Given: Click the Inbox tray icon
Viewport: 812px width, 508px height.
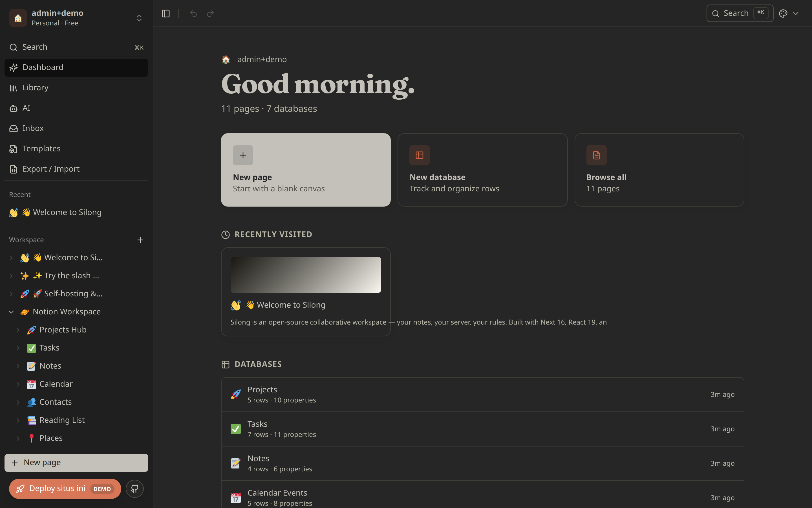Looking at the screenshot, I should click(14, 129).
